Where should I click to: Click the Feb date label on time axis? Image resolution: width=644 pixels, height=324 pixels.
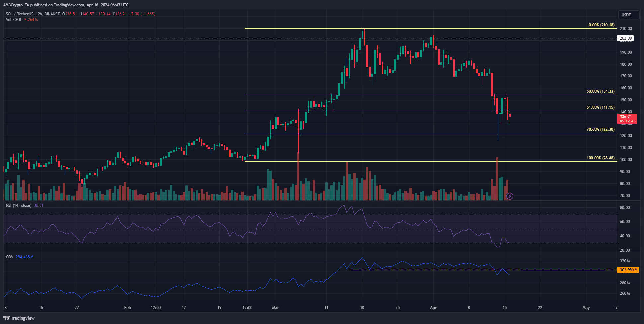[127, 308]
